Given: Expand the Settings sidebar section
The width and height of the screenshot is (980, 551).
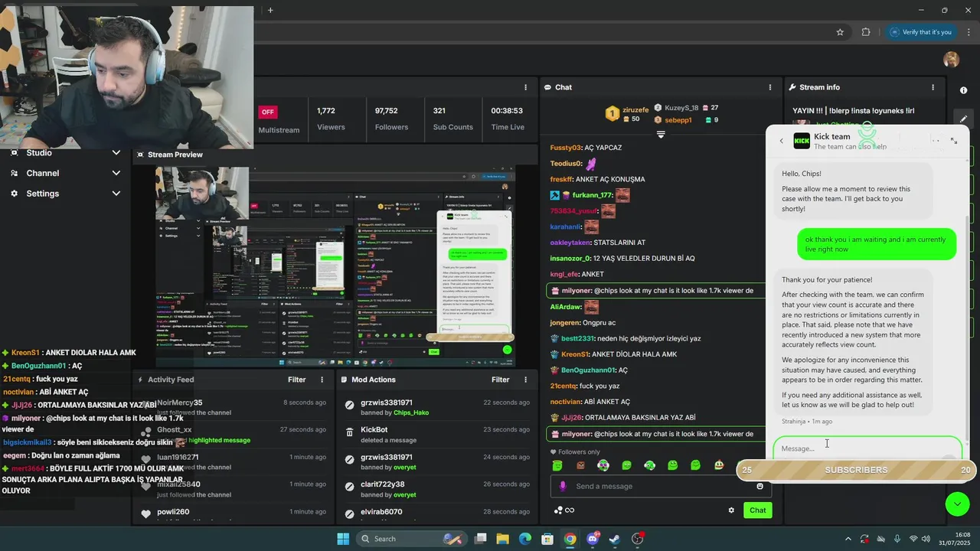Looking at the screenshot, I should pyautogui.click(x=116, y=194).
